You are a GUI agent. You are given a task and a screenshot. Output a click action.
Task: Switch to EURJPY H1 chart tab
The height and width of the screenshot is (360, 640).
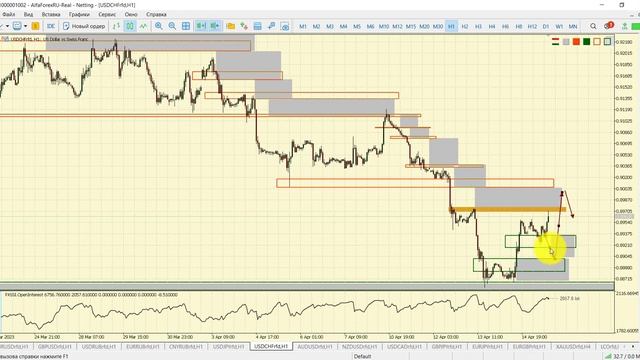pos(487,347)
